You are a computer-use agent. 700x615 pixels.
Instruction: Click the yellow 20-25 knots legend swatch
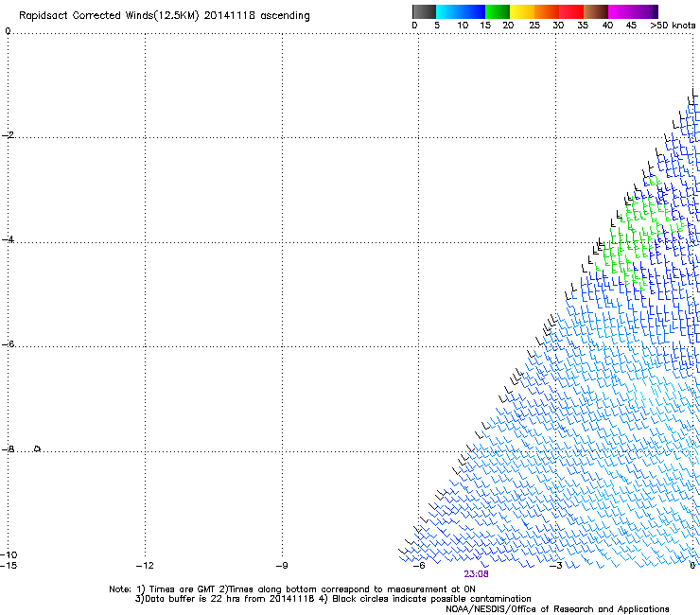coord(522,11)
